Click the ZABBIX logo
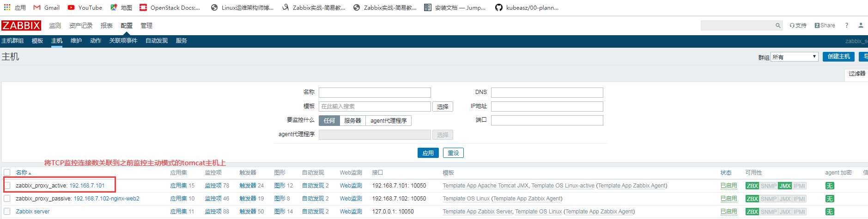The width and height of the screenshot is (868, 219). [21, 25]
